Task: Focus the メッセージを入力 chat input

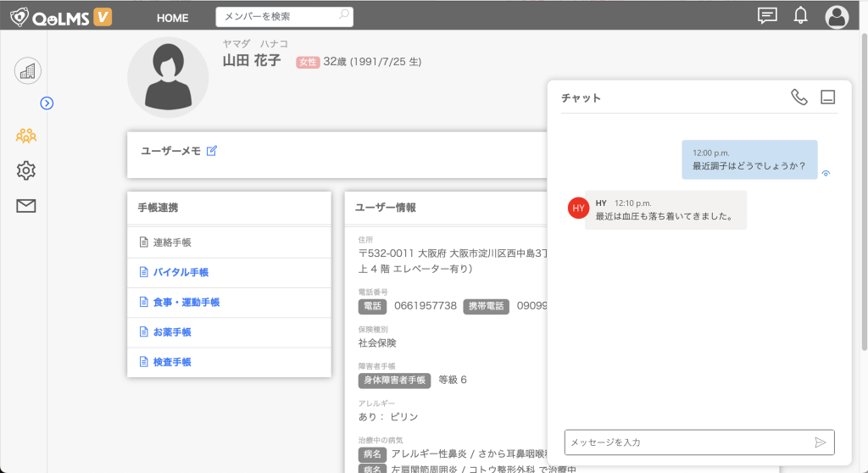Action: tap(687, 442)
